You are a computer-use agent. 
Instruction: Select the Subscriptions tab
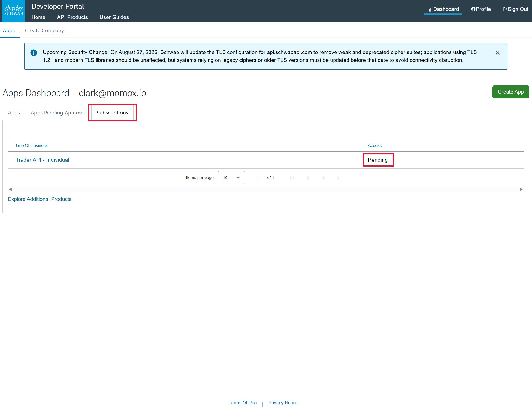point(112,113)
